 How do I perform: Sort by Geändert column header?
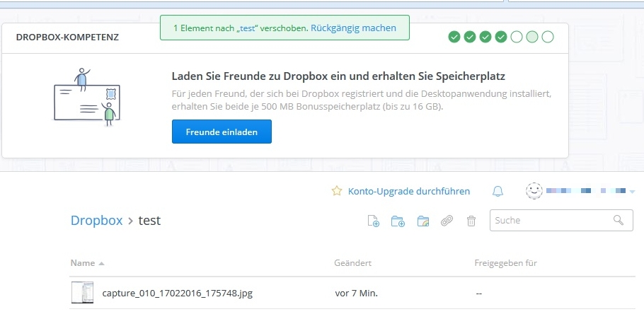click(352, 263)
